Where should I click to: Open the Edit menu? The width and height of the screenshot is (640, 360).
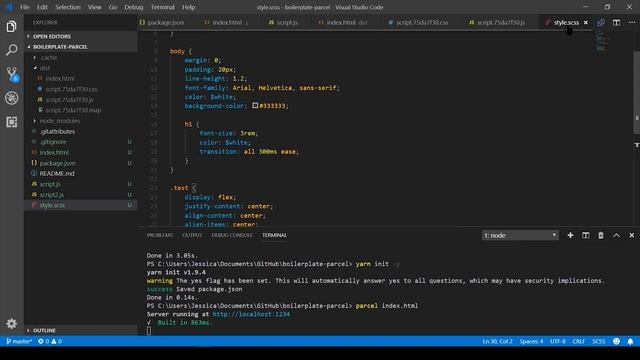tap(42, 7)
